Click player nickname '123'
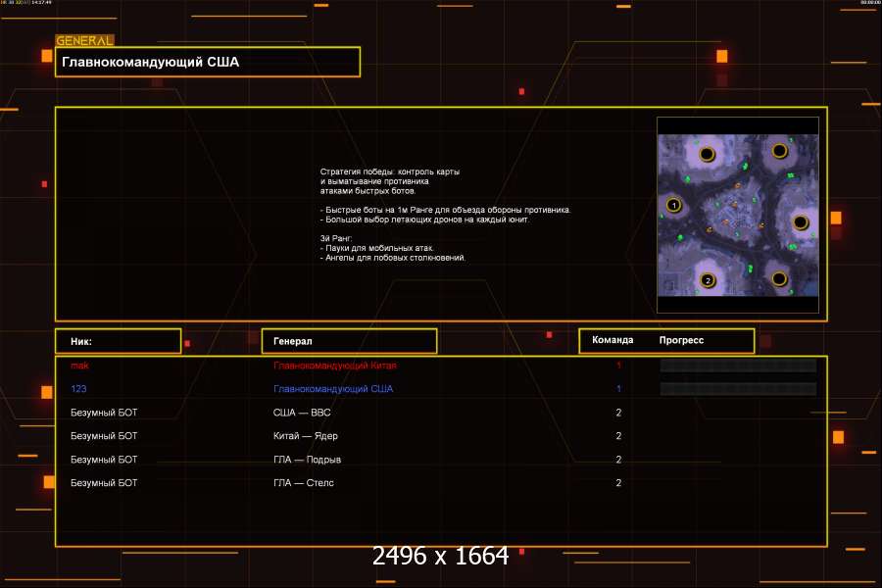The height and width of the screenshot is (588, 882). [x=78, y=389]
